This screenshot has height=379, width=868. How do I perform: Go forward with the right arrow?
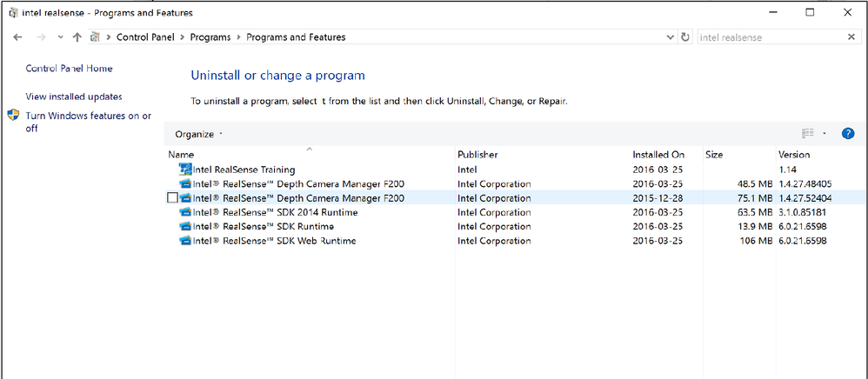click(40, 37)
